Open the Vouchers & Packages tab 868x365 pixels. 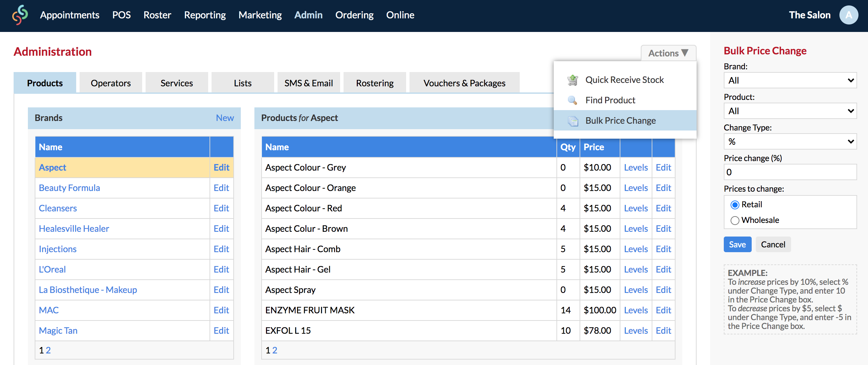464,83
